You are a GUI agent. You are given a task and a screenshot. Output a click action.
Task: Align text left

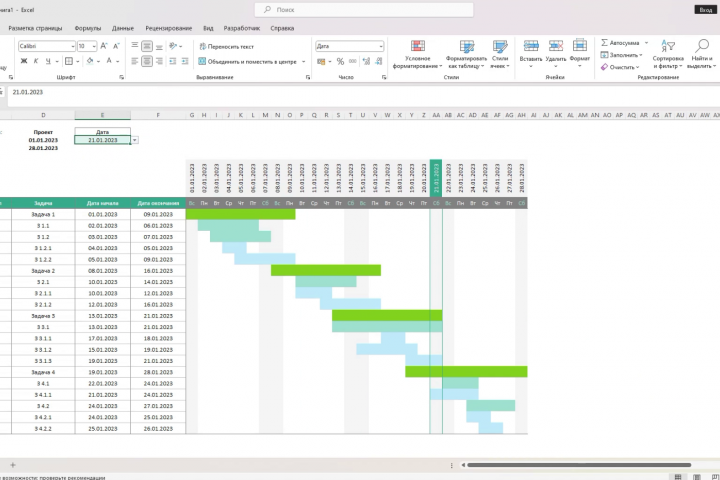tap(135, 61)
